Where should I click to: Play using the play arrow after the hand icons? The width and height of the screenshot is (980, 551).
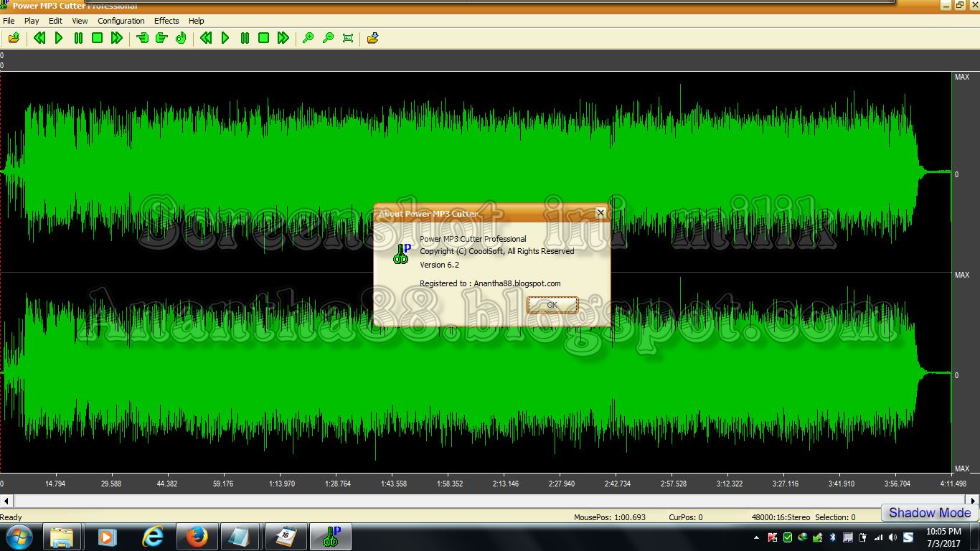point(225,38)
